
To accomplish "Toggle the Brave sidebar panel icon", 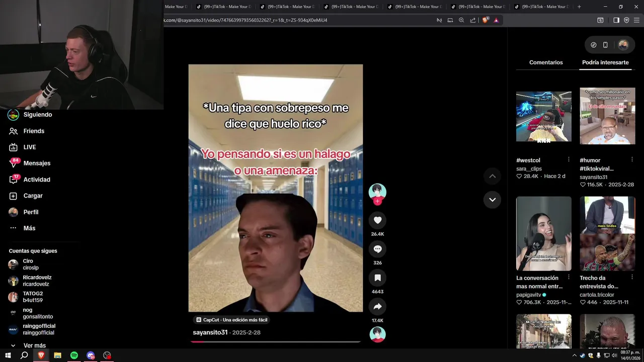I will coord(616,20).
